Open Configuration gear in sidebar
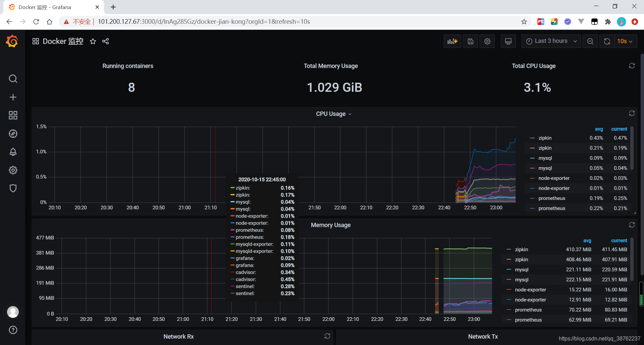The image size is (644, 345). coord(13,170)
